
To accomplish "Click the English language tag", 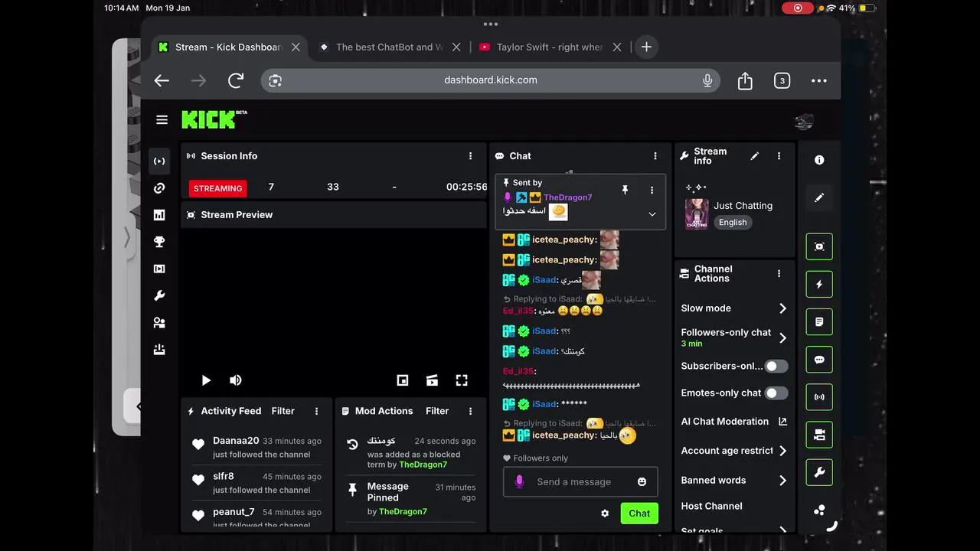I will (733, 223).
